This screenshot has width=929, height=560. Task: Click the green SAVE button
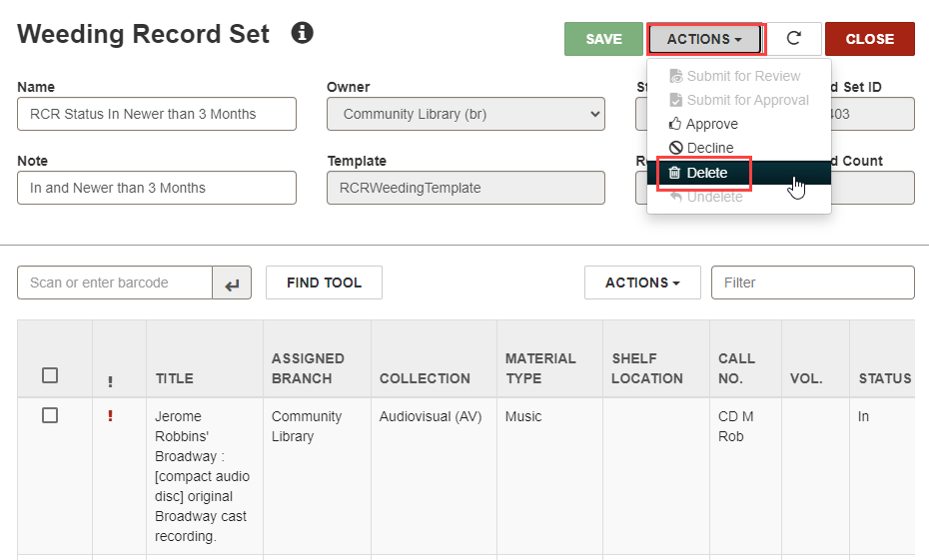[x=603, y=39]
